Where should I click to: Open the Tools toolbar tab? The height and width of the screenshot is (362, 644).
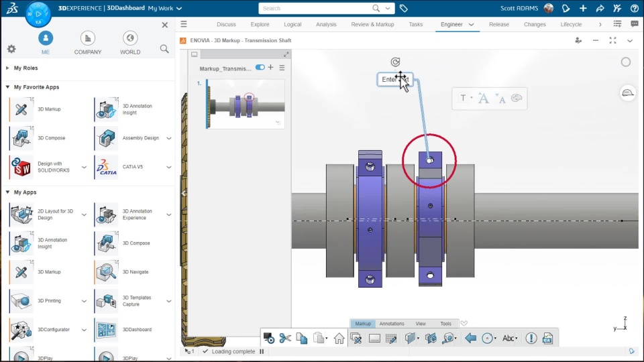pos(445,323)
